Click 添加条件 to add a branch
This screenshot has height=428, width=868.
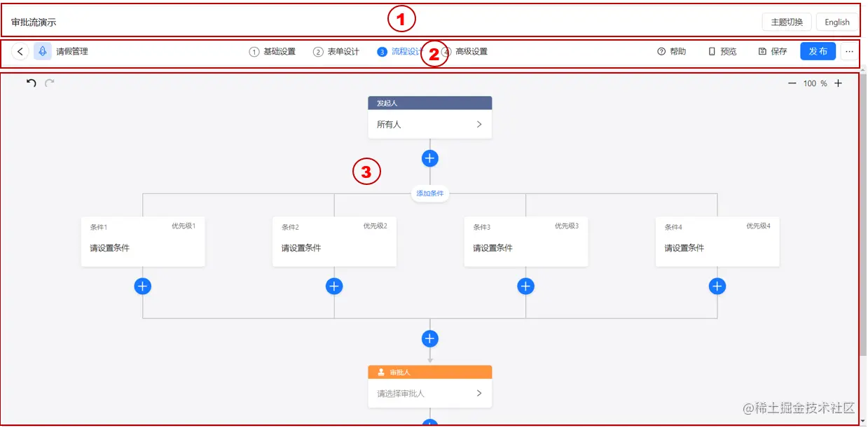(x=430, y=193)
